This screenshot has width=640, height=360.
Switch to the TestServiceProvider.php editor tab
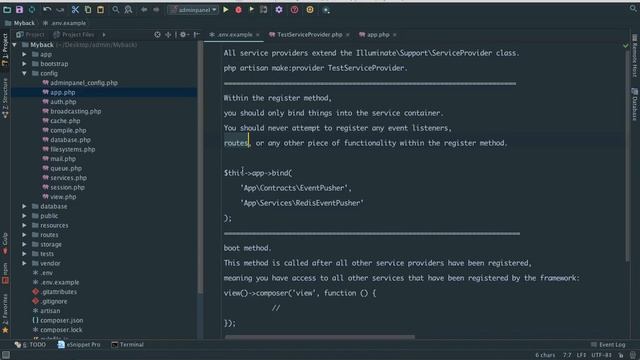pos(306,35)
